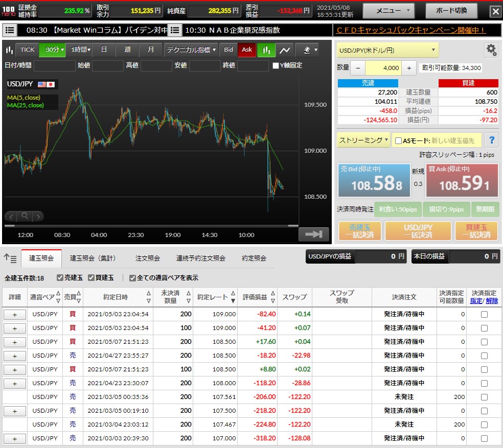Click the chart display icon left of TICK

click(9, 50)
